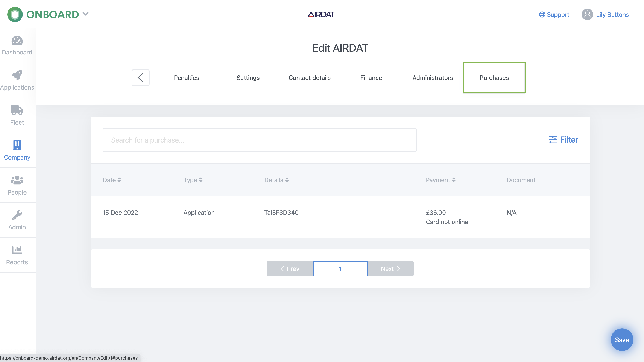The height and width of the screenshot is (362, 644).
Task: Select the Admin wrench icon
Action: coord(17,220)
